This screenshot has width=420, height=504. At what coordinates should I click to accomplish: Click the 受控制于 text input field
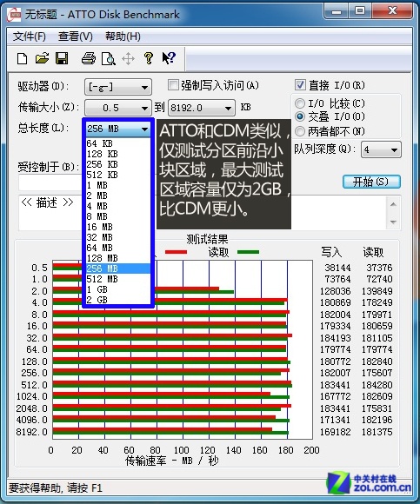click(50, 182)
